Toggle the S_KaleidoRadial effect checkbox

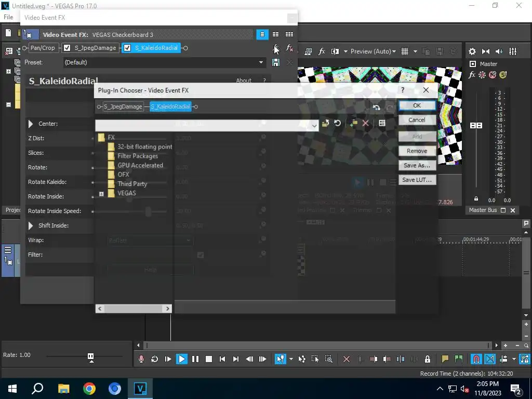(127, 48)
